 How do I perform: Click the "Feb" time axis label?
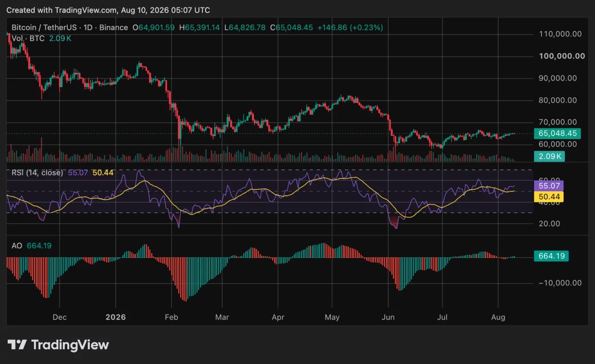point(172,317)
